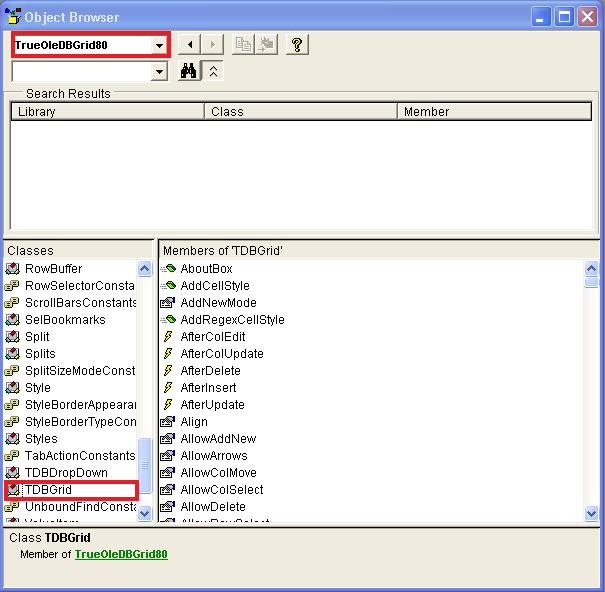Click the Go Back arrow button

pos(190,45)
